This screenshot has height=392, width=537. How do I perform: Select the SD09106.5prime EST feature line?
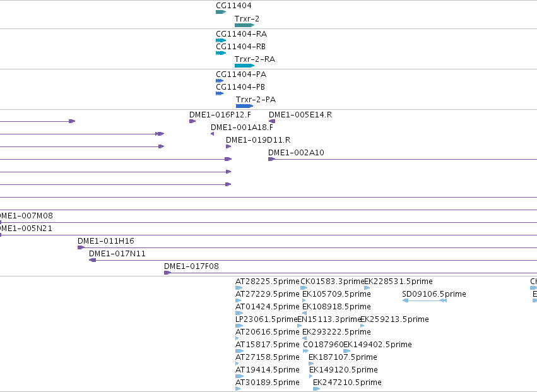pyautogui.click(x=424, y=300)
